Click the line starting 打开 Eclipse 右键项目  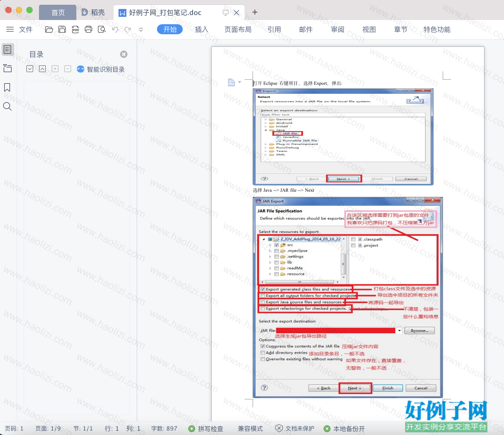point(298,83)
